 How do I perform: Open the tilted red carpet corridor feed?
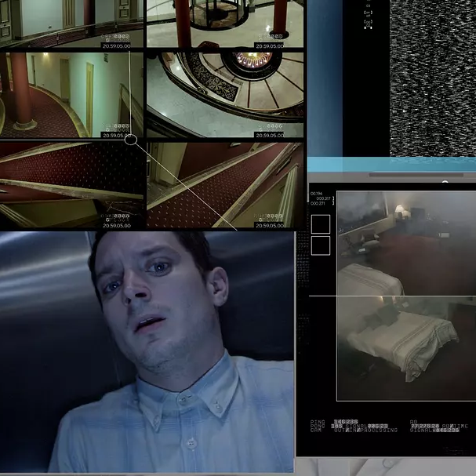click(x=225, y=185)
